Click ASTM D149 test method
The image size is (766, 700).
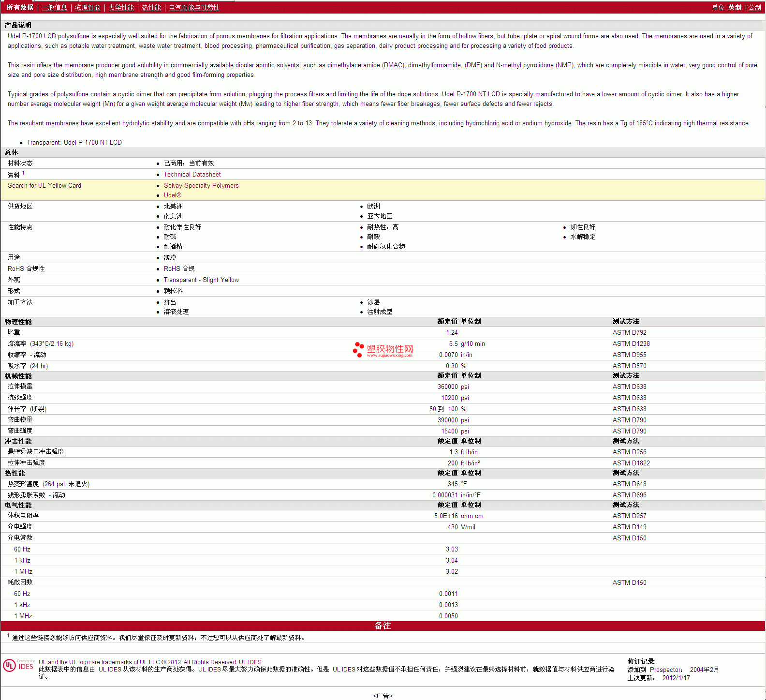[x=629, y=527]
